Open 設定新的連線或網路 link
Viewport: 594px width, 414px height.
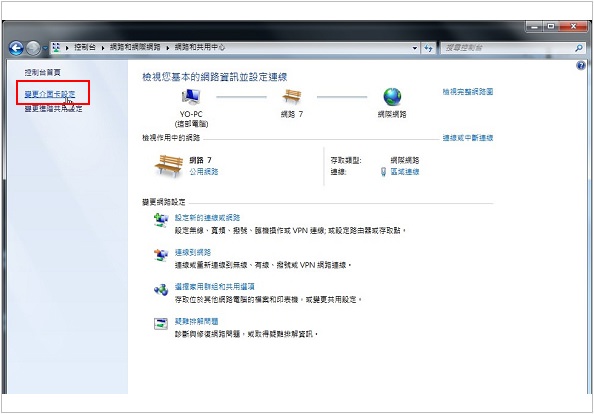pos(207,218)
